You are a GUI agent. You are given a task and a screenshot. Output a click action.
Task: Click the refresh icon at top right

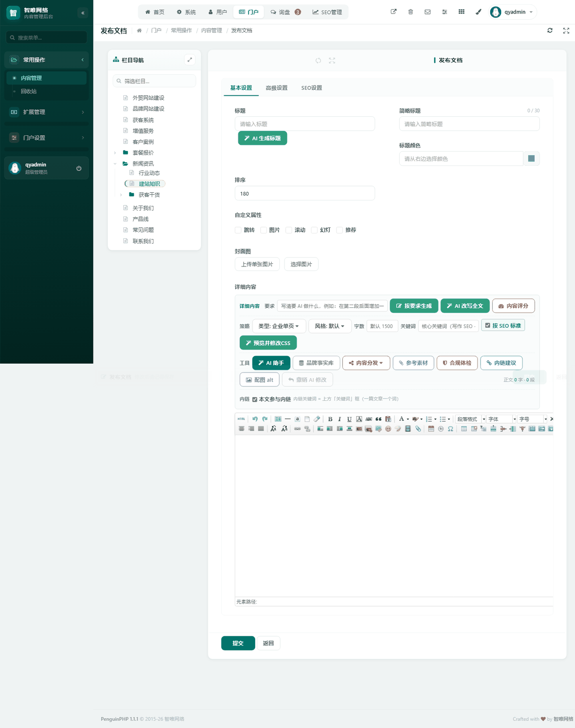(550, 31)
